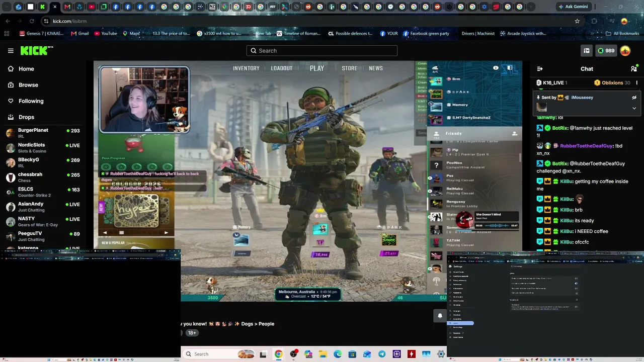Click the site info icon in address bar
Screen dimensions: 644x362
pyautogui.click(x=46, y=21)
